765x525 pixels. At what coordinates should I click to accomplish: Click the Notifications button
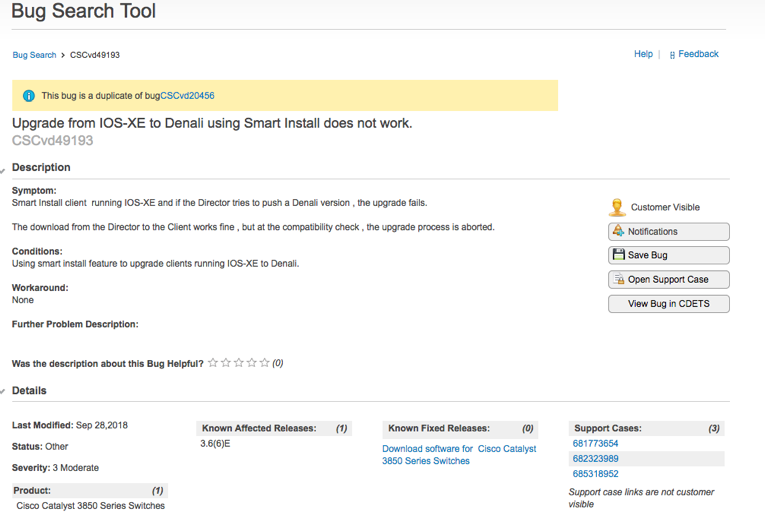668,232
